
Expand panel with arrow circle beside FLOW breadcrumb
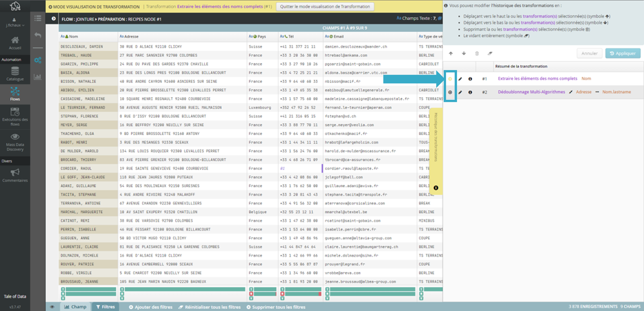53,18
